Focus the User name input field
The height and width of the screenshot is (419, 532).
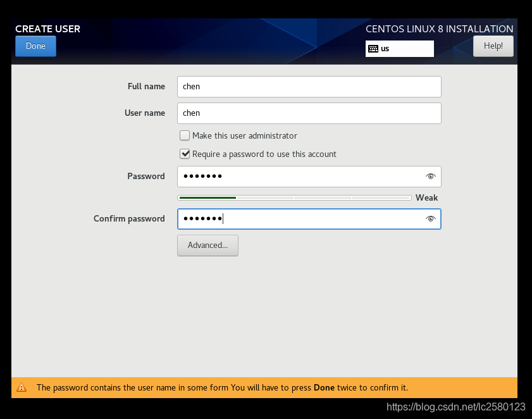click(309, 113)
